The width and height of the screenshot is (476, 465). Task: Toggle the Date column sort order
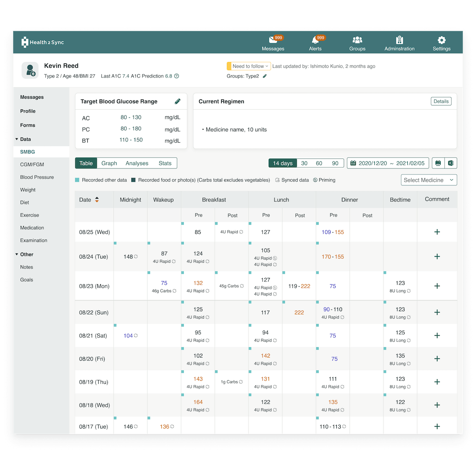click(97, 199)
